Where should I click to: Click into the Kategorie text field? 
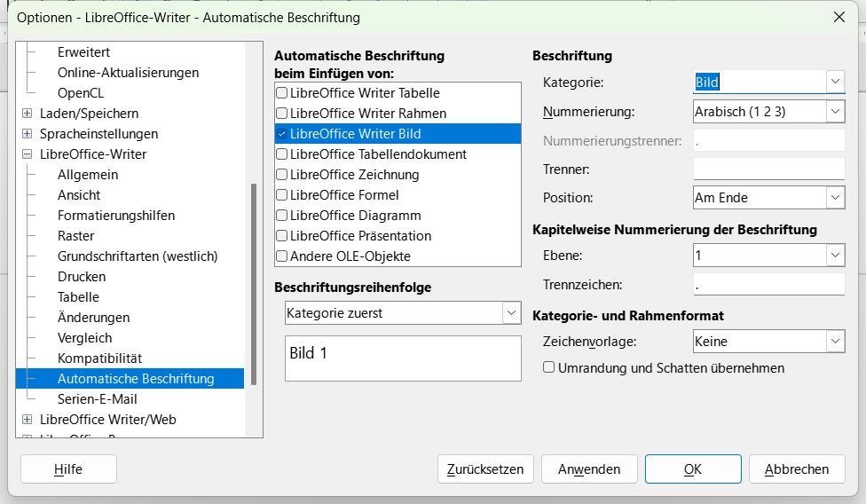click(760, 82)
